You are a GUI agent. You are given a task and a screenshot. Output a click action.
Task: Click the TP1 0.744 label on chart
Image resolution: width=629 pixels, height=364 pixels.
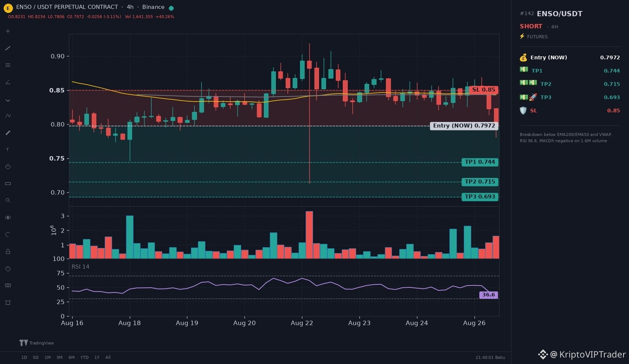coord(480,162)
